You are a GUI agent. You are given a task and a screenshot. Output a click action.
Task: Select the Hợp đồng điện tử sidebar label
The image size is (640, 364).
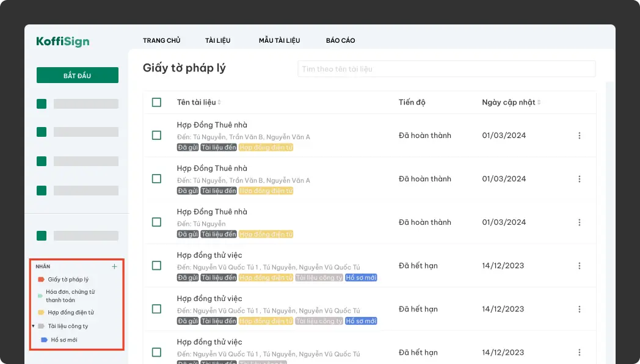click(x=66, y=313)
